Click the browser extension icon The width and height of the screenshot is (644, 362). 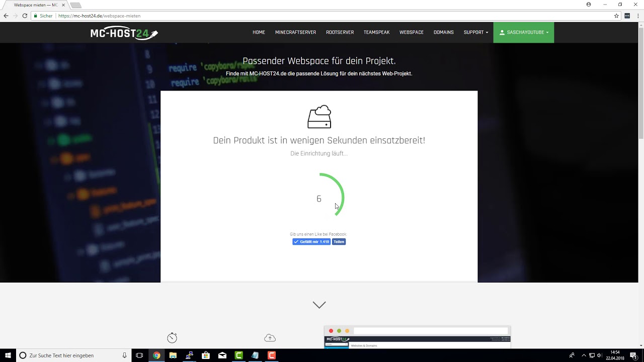[x=627, y=16]
